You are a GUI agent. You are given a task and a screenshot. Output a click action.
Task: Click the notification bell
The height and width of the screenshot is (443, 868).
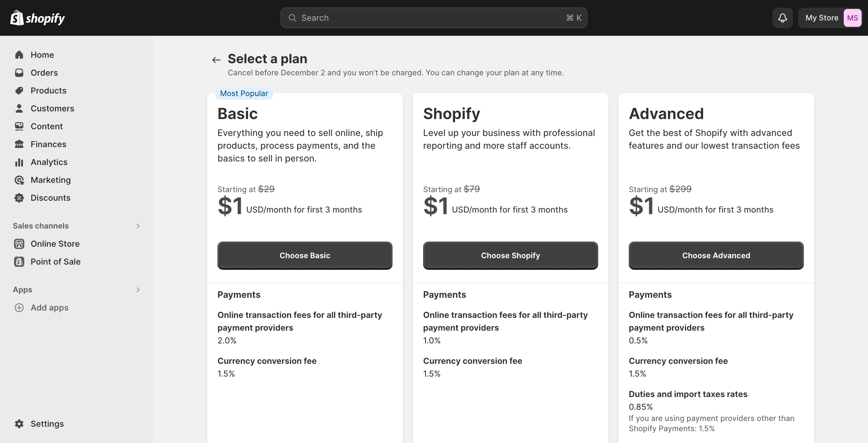[782, 18]
